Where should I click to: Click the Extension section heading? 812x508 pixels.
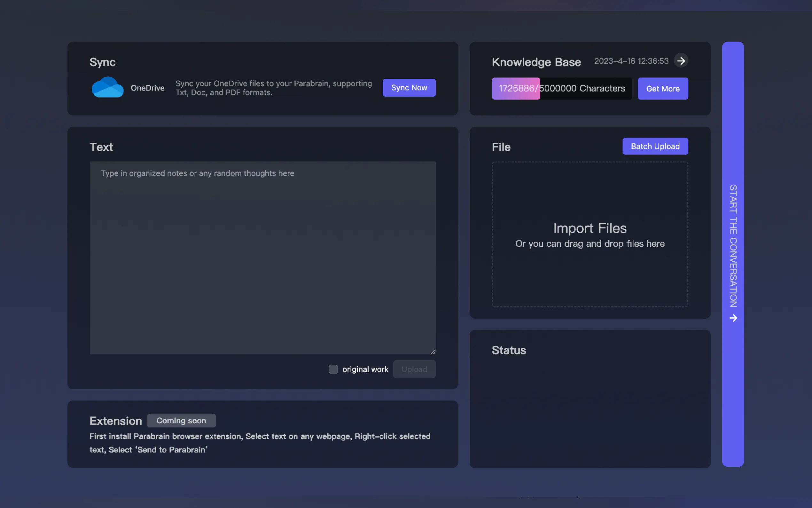pos(115,421)
